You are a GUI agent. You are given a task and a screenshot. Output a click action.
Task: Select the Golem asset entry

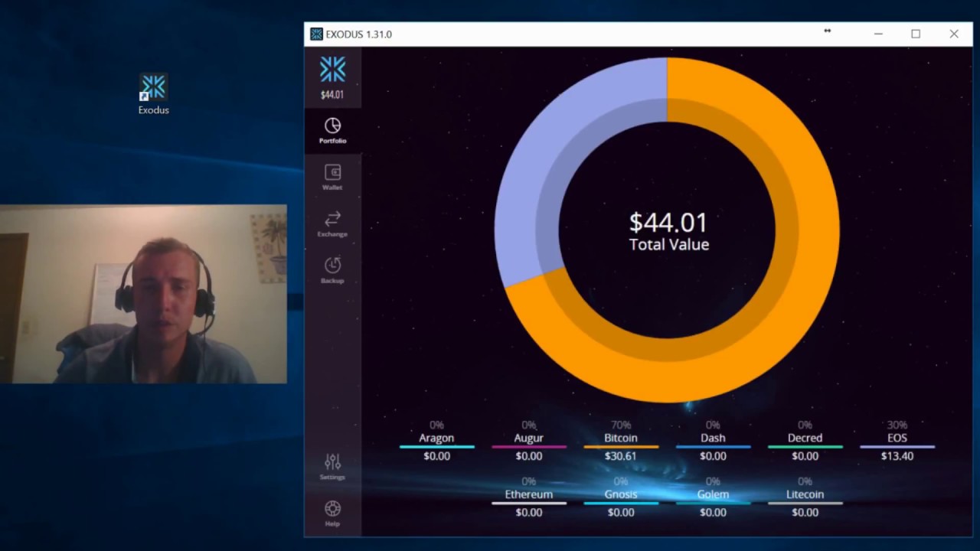click(713, 497)
